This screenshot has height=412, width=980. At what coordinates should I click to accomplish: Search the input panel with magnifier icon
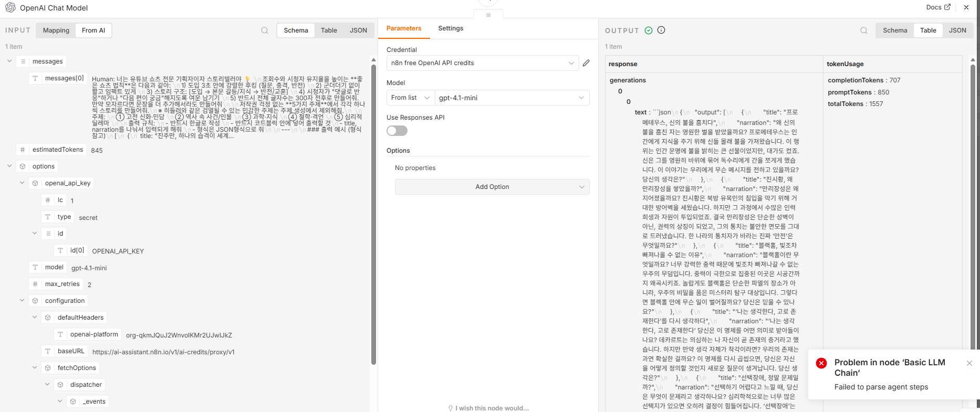click(265, 30)
